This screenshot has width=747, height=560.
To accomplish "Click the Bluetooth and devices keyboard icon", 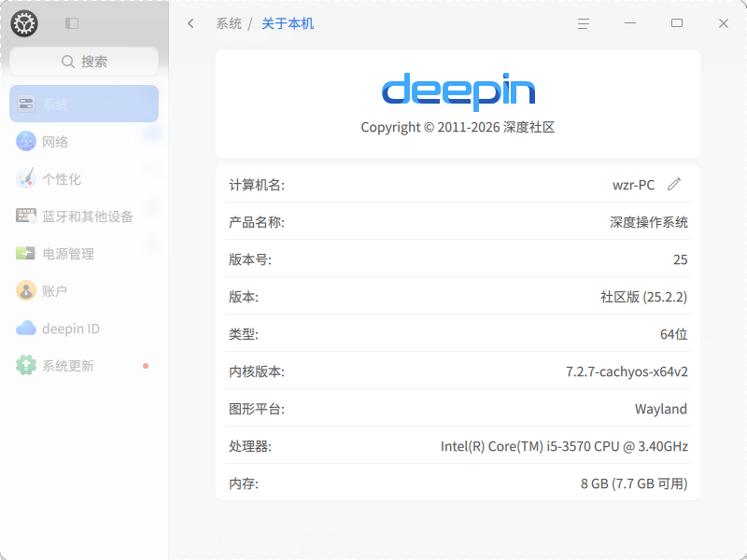I will pyautogui.click(x=26, y=216).
